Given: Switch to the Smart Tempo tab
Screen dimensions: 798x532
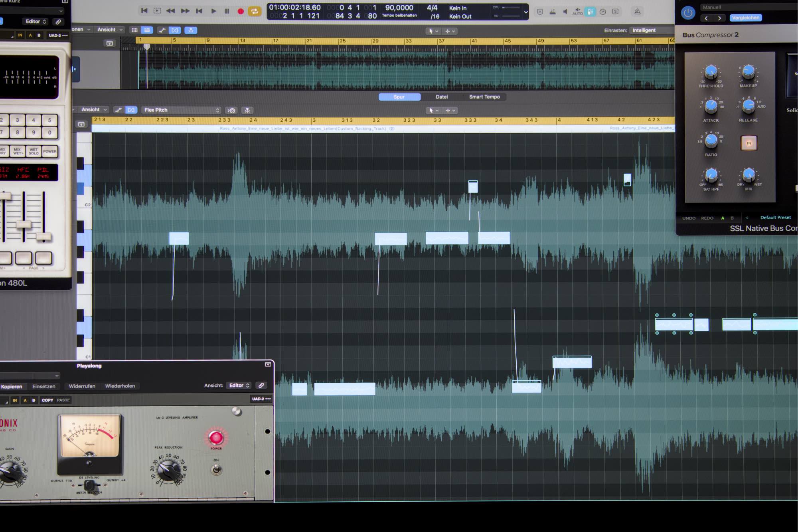Looking at the screenshot, I should (x=484, y=97).
